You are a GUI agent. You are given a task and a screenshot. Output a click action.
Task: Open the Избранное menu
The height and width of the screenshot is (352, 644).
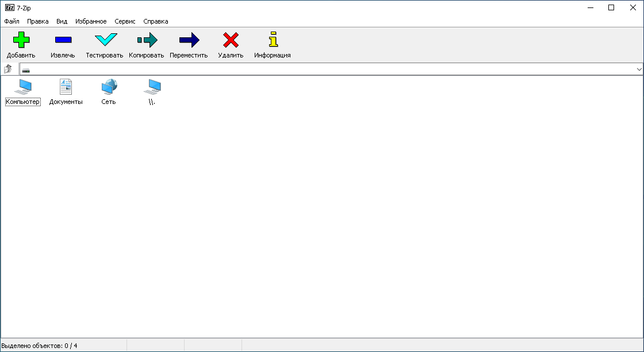tap(91, 21)
